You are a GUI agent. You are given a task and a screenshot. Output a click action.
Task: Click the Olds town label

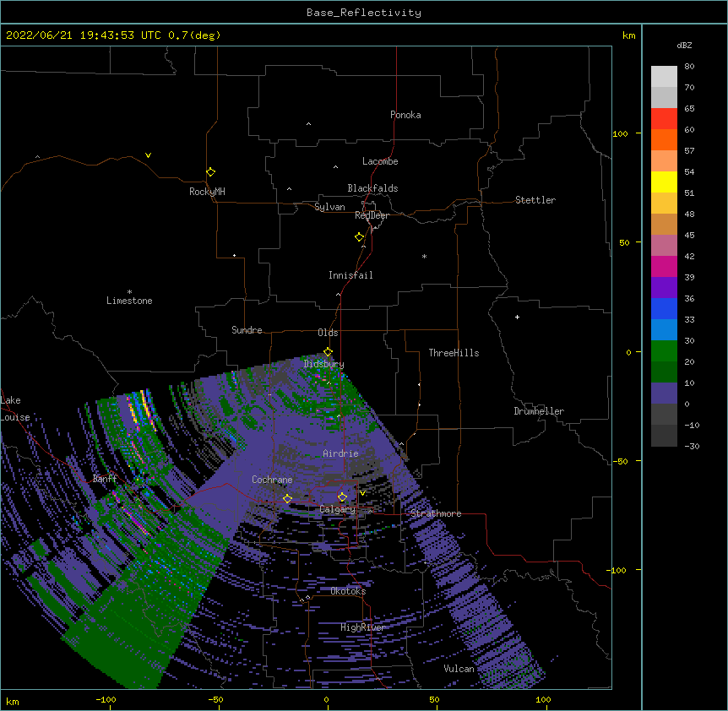click(328, 333)
